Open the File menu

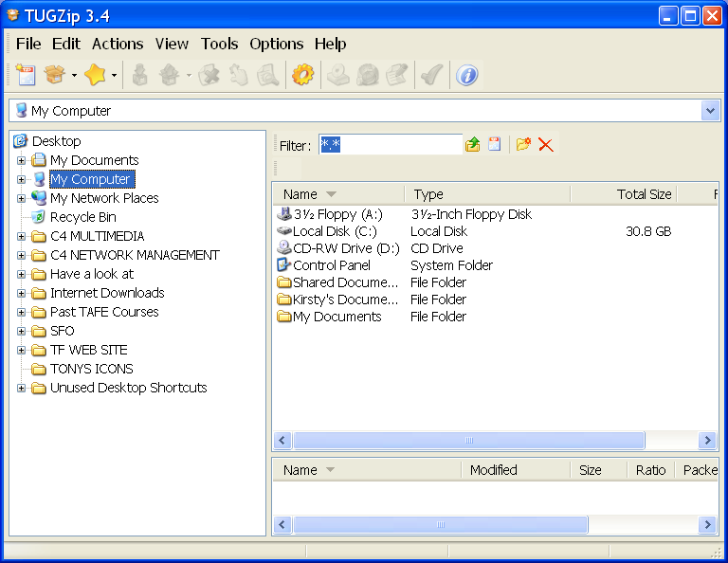coord(28,44)
